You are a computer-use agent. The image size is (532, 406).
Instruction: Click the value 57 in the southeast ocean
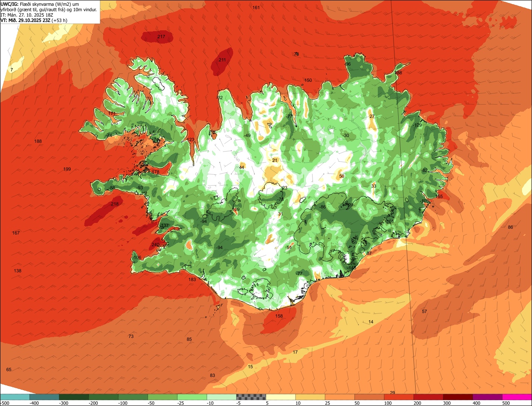424,311
